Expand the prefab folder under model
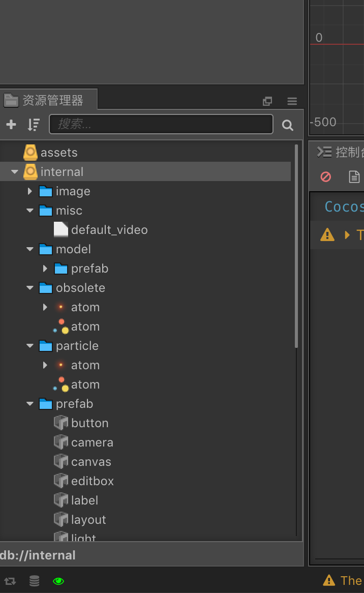 [45, 269]
